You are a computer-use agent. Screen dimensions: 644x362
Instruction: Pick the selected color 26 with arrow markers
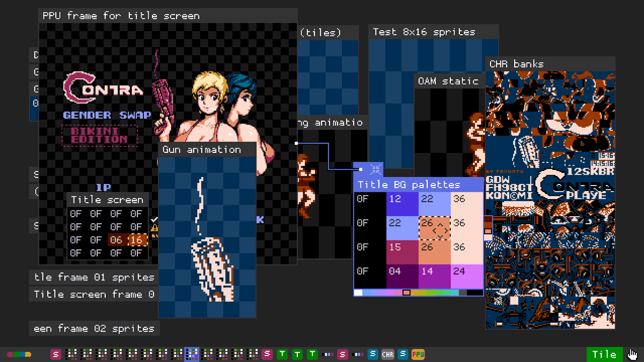pyautogui.click(x=435, y=228)
